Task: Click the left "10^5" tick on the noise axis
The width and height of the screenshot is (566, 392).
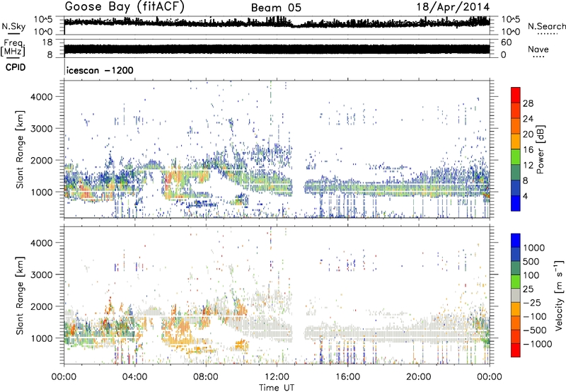Action: click(44, 19)
